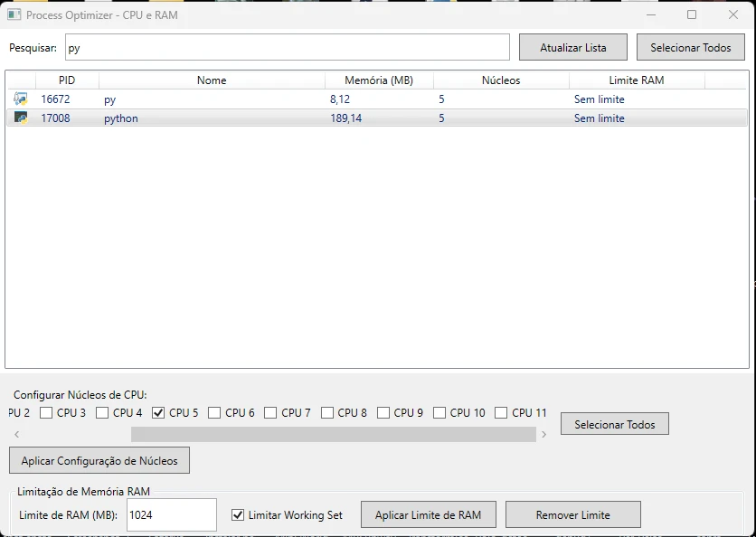Toggle the Limitar Working Set checkbox
This screenshot has width=756, height=537.
click(238, 515)
